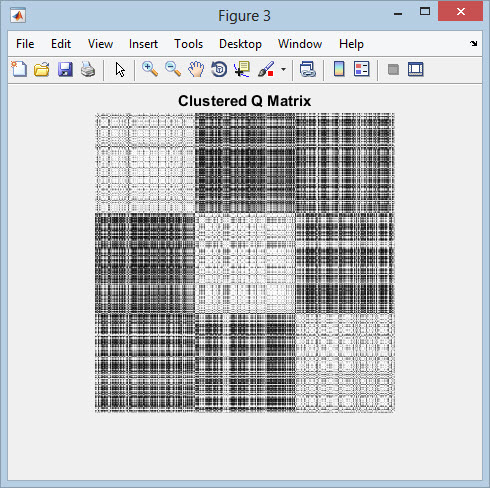
Task: Open the Tools menu
Action: point(189,44)
